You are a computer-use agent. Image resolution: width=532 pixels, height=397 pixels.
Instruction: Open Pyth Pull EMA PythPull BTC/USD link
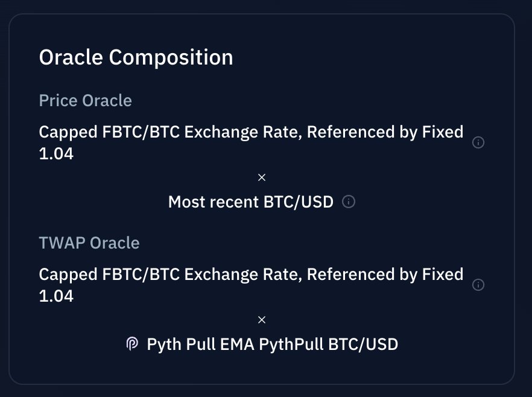click(272, 344)
